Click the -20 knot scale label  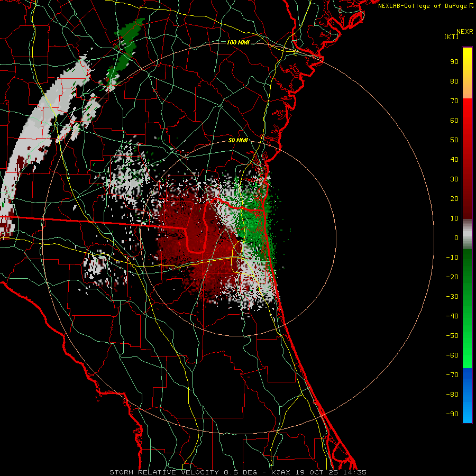pos(452,277)
